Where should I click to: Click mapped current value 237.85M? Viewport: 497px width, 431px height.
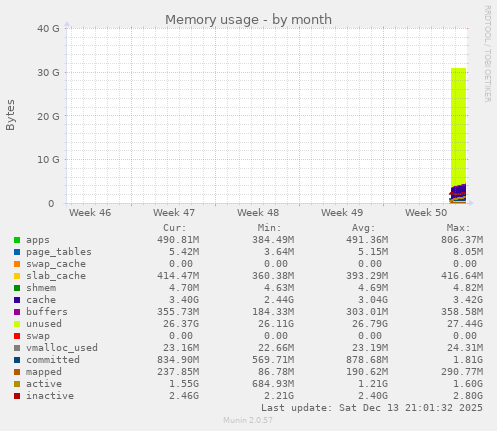[178, 372]
